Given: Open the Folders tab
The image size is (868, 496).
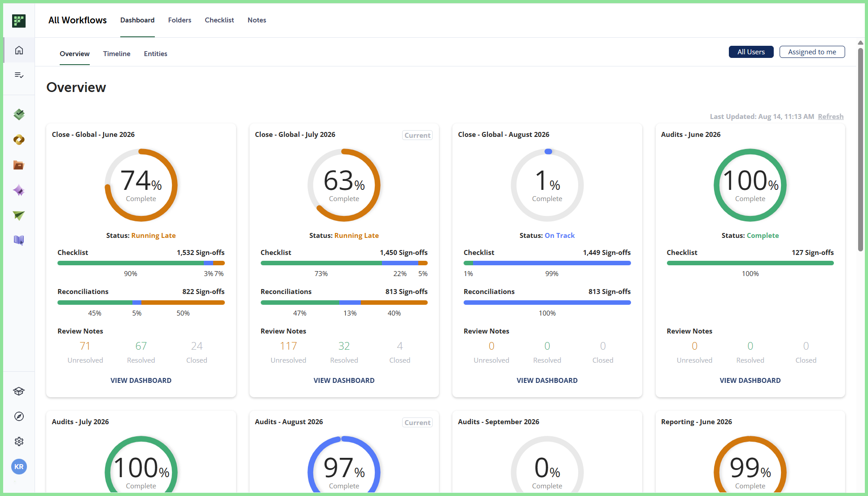Looking at the screenshot, I should coord(180,20).
